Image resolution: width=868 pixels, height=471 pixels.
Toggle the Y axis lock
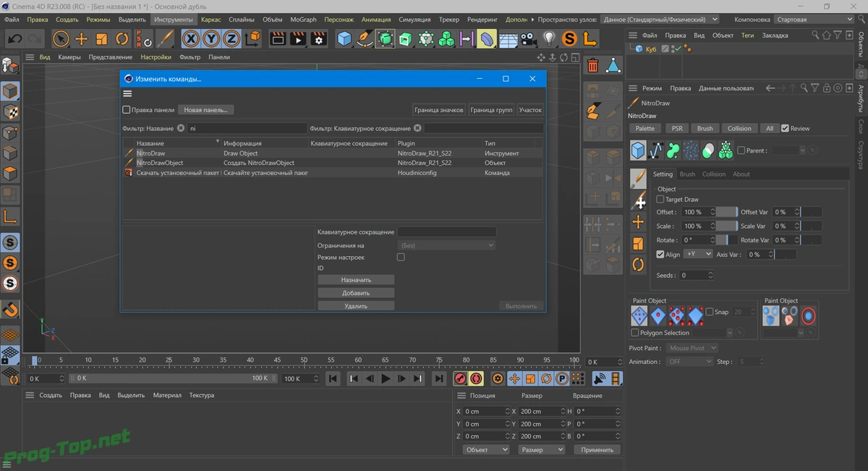click(211, 38)
